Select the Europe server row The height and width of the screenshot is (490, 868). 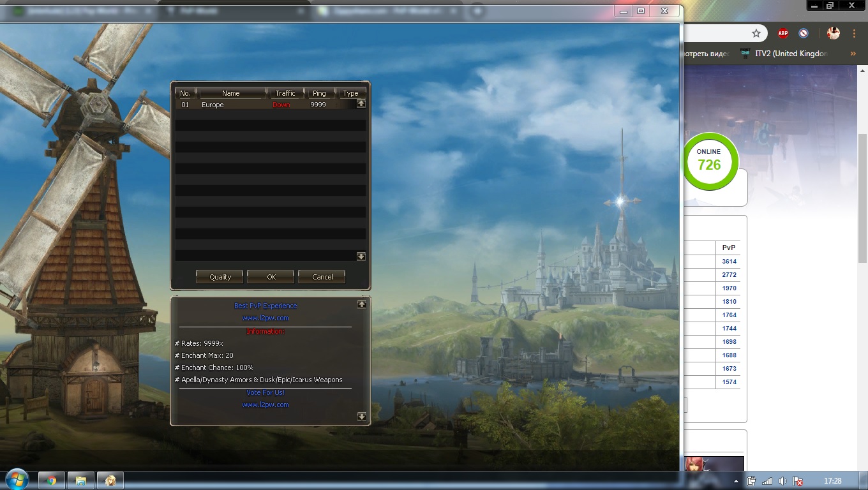pyautogui.click(x=266, y=105)
